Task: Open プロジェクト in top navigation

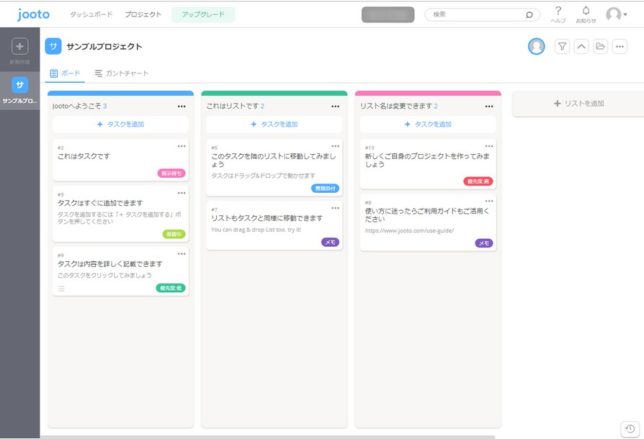Action: coord(143,14)
